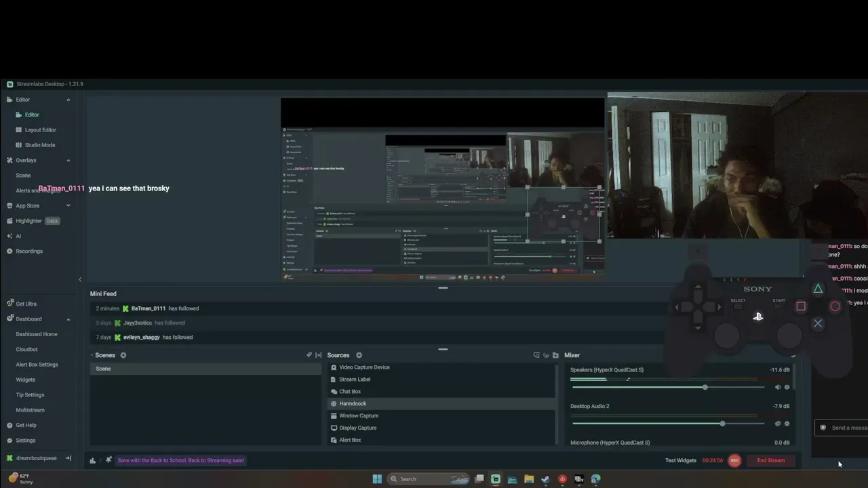Select the Alert Box source
This screenshot has height=488, width=868.
(x=441, y=440)
